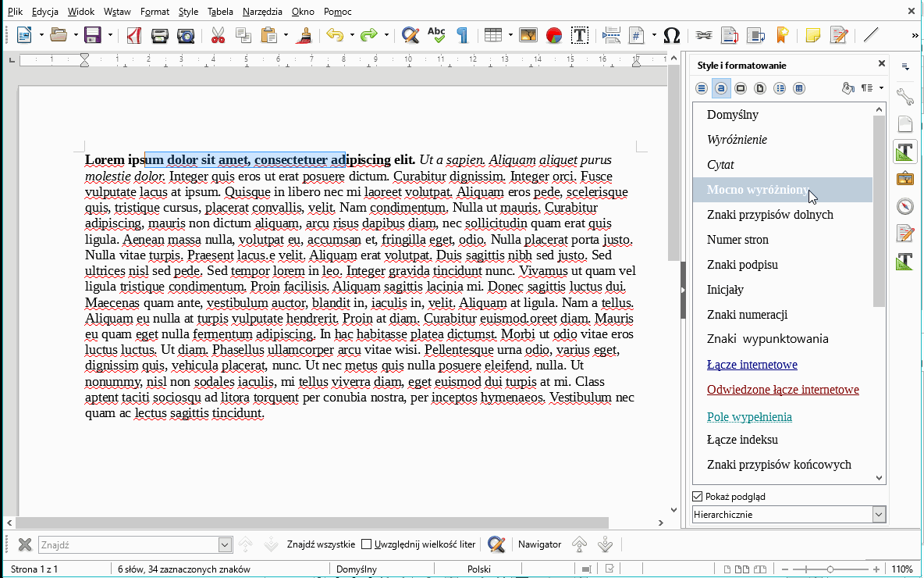Apply the Łącze internetowe character style
924x578 pixels.
click(752, 365)
